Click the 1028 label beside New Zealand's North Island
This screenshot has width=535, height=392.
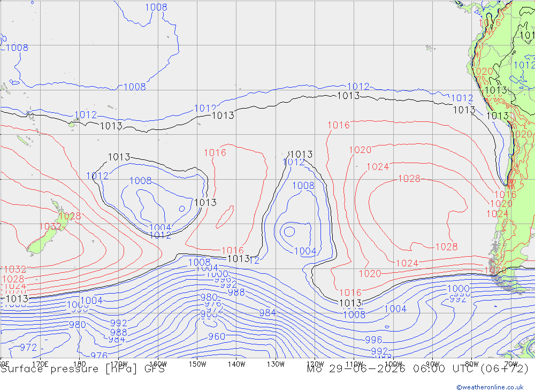(70, 216)
